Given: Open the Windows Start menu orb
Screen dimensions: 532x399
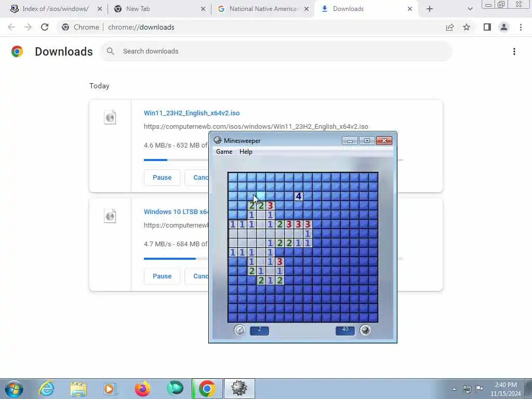Looking at the screenshot, I should pos(14,389).
